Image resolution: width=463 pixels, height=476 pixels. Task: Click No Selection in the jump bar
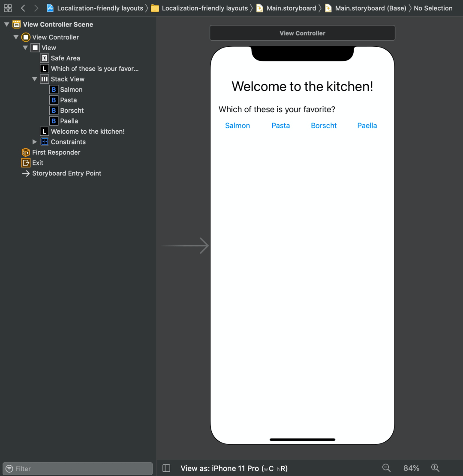pos(433,8)
